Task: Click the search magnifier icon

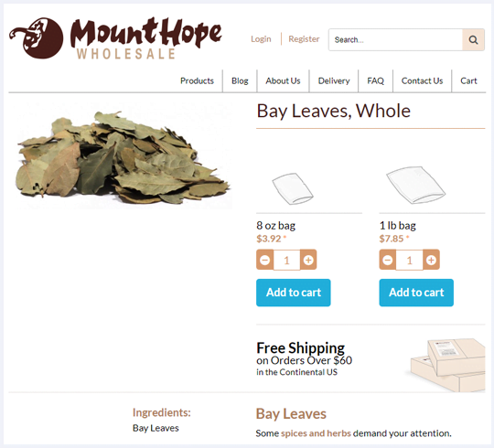Action: click(x=473, y=39)
